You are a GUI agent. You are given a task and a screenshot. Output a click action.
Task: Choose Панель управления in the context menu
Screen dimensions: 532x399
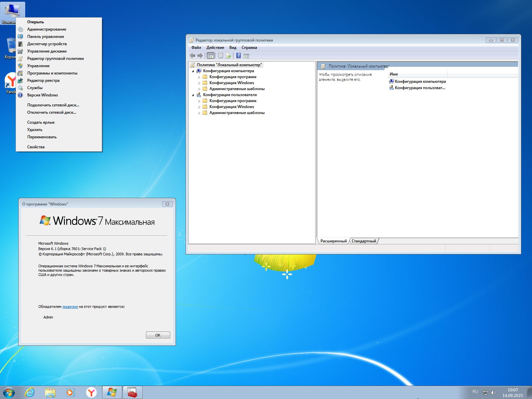(x=59, y=37)
